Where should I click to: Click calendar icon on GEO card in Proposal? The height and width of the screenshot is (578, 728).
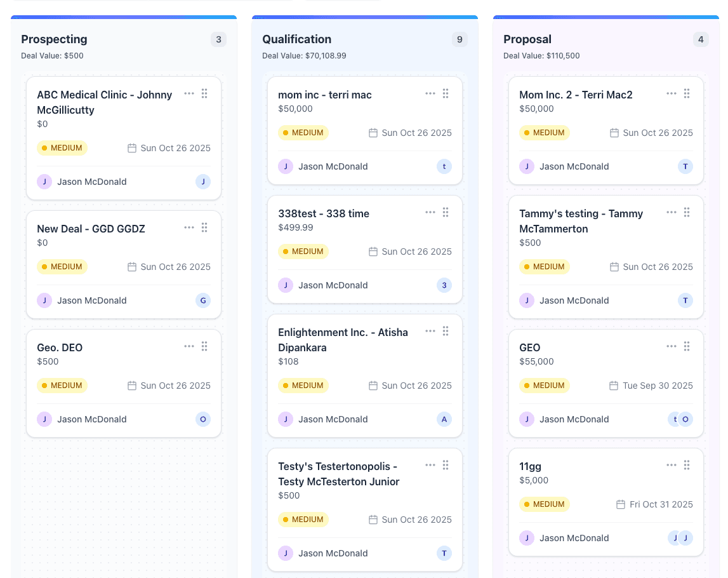click(614, 386)
